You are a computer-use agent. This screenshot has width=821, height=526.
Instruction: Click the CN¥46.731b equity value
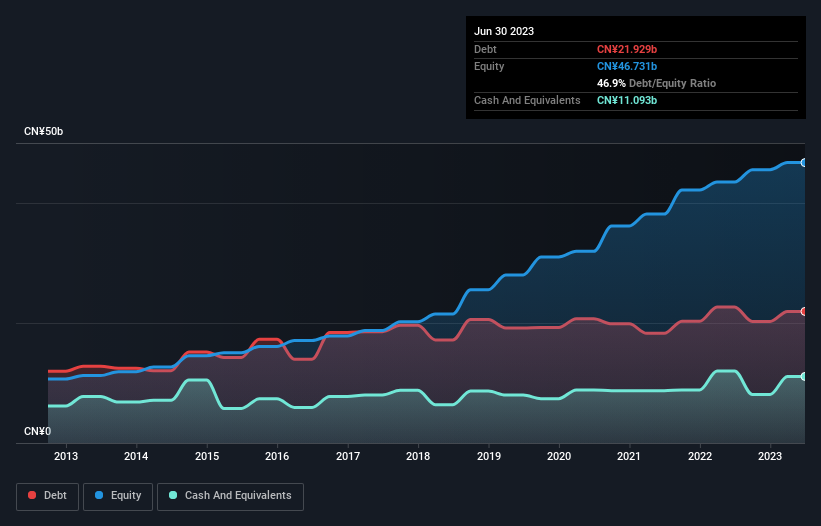(627, 66)
